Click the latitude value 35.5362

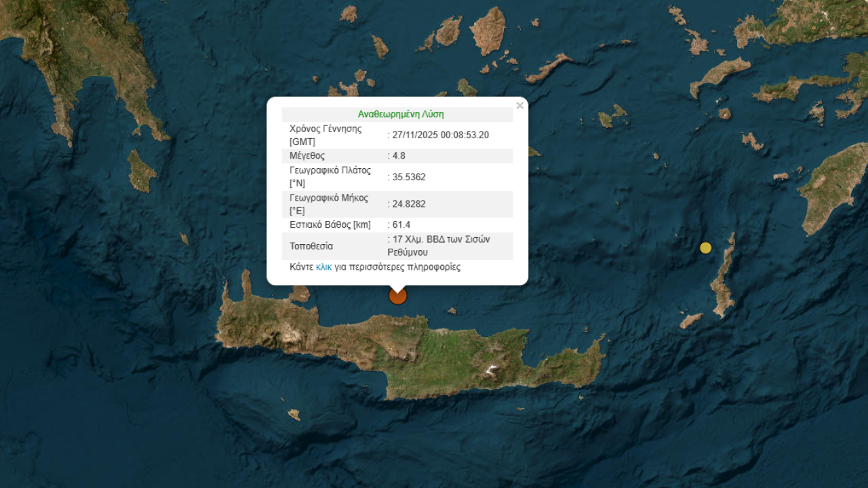coord(408,177)
